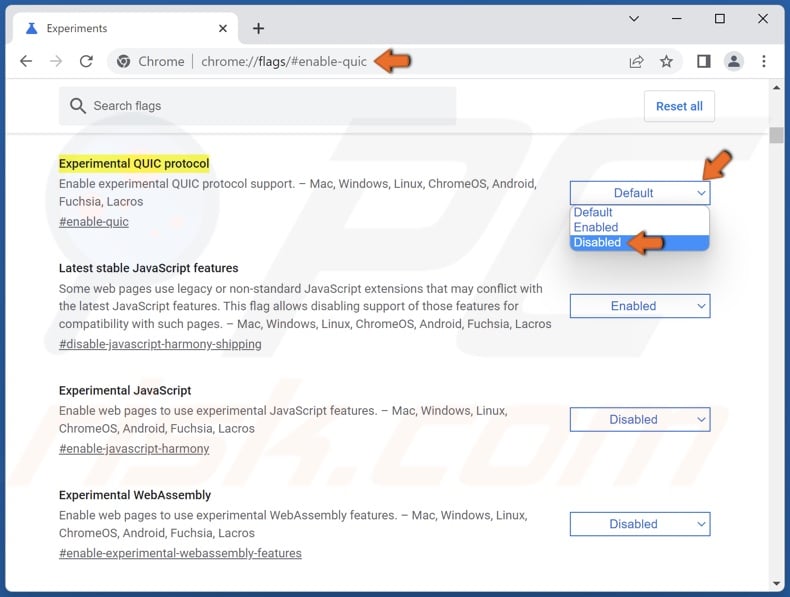Go back using the back arrow
The image size is (790, 597).
[x=26, y=61]
